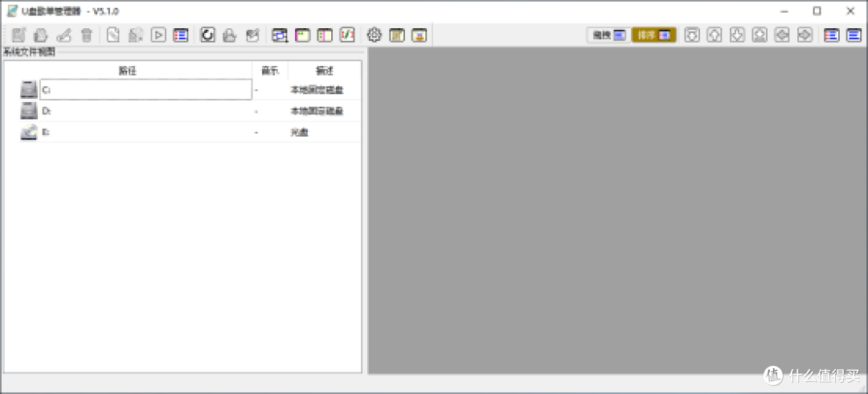Click the move down arrow icon

737,35
